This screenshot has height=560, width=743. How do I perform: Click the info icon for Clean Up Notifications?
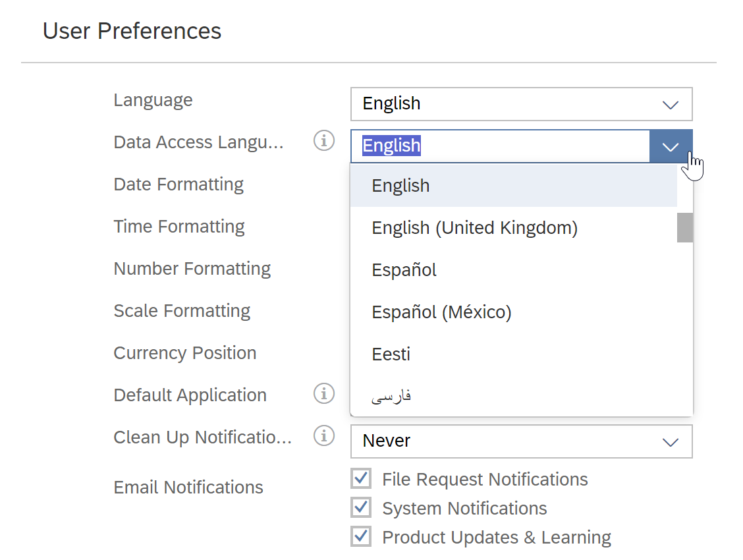323,436
